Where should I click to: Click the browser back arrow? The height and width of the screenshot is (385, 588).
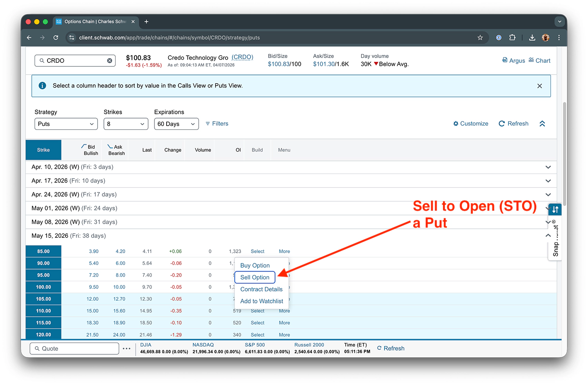coord(29,38)
